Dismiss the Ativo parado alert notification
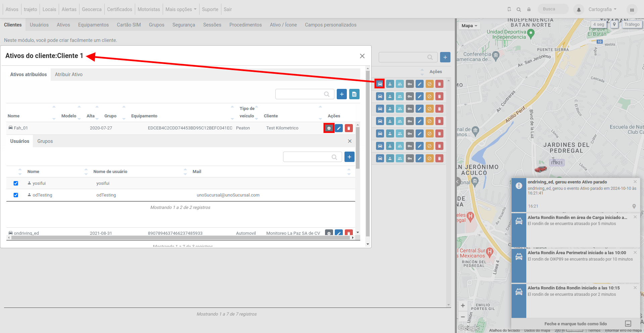This screenshot has height=333, width=644. 635,182
